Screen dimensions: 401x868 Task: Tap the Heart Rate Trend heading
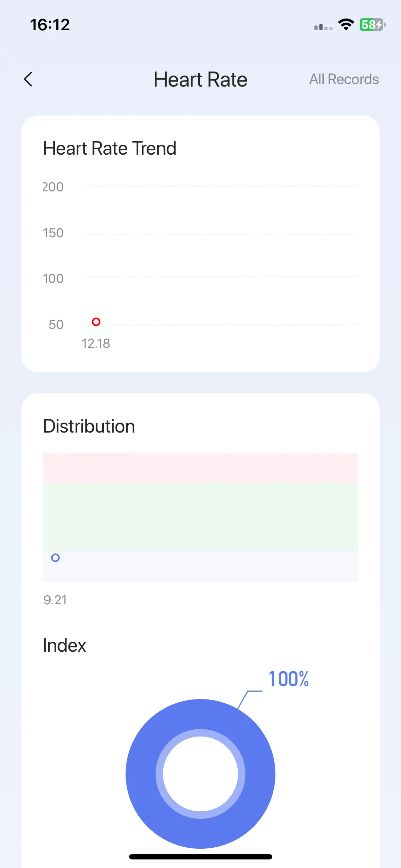pos(110,148)
